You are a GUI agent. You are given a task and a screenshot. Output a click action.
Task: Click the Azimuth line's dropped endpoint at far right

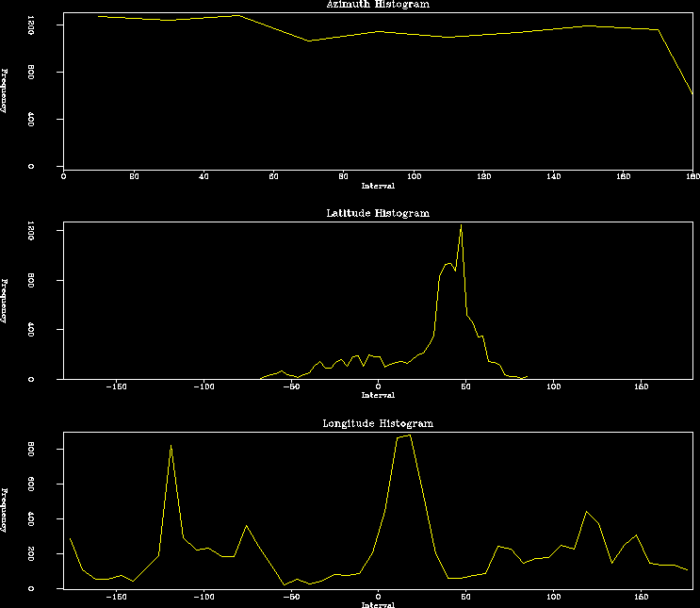[692, 93]
